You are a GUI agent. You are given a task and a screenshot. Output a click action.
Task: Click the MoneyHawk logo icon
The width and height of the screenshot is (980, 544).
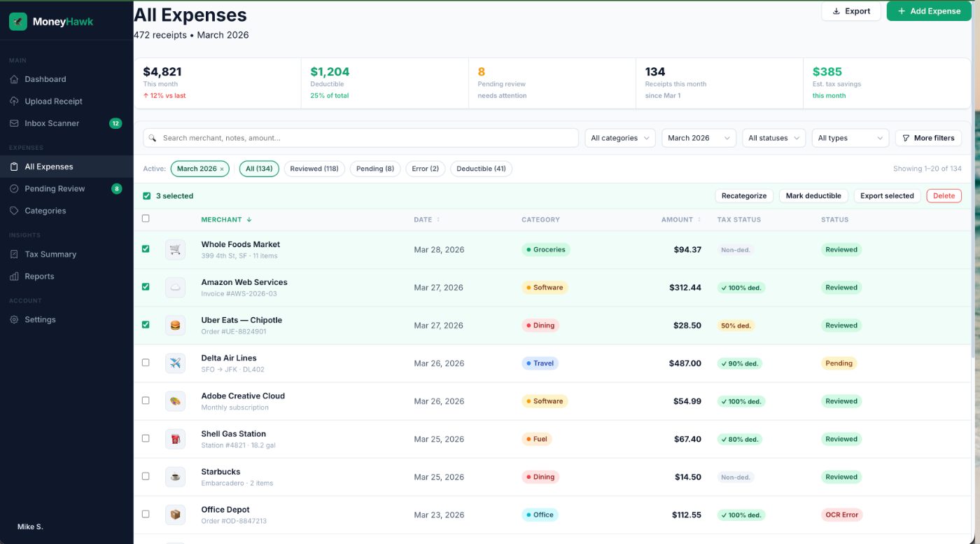pos(18,22)
